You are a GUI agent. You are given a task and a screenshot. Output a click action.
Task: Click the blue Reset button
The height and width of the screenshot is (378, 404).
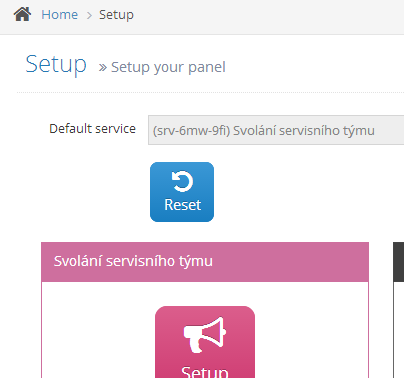coord(182,192)
